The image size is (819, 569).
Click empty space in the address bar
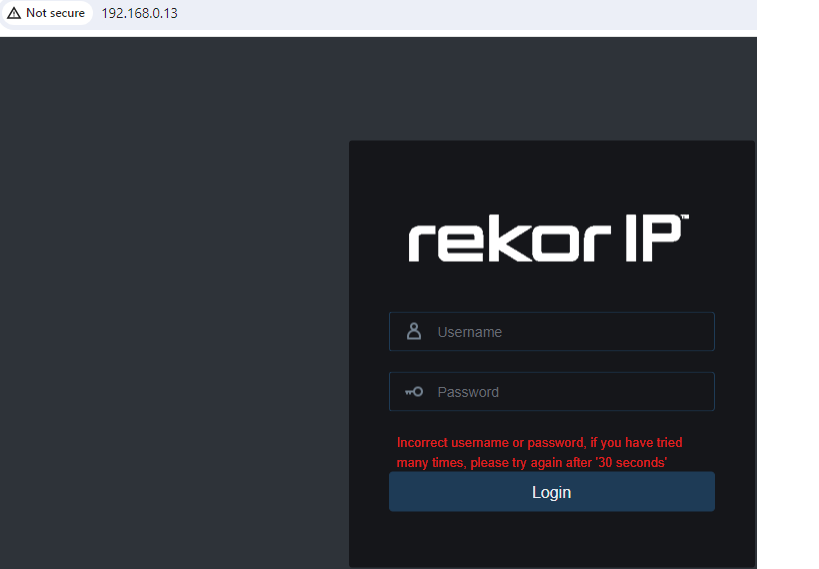(450, 13)
